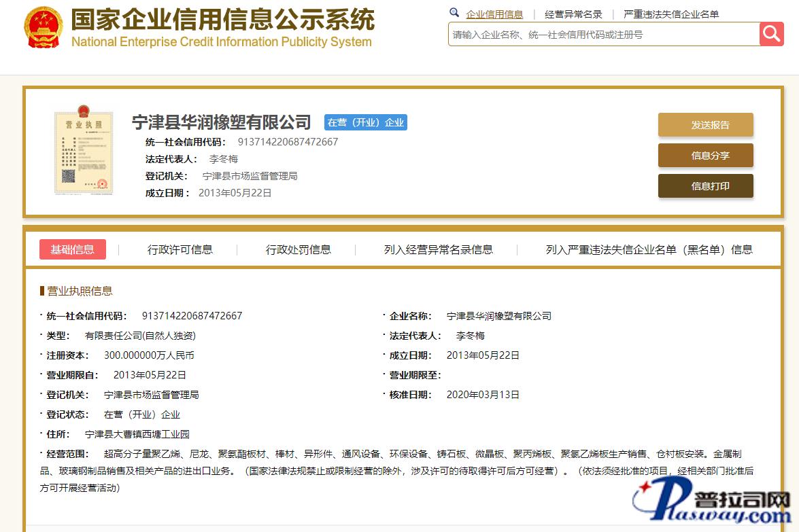Open the 行政许可信息 tab

tap(180, 249)
